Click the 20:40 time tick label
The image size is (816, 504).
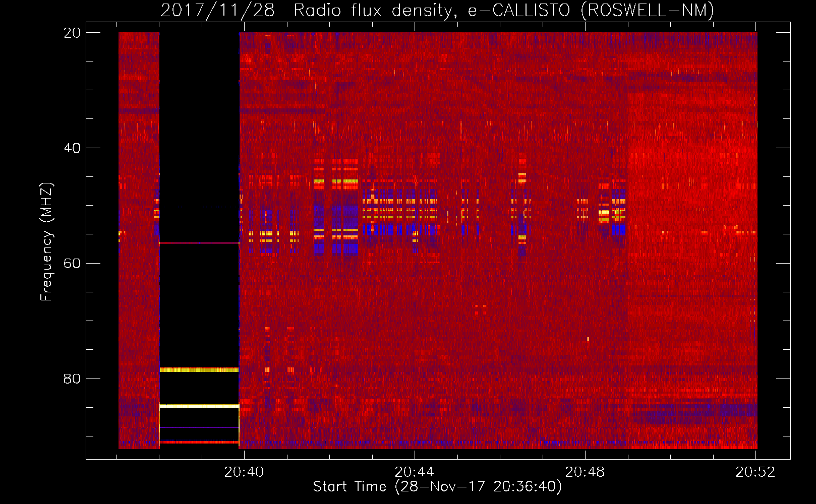tap(244, 472)
